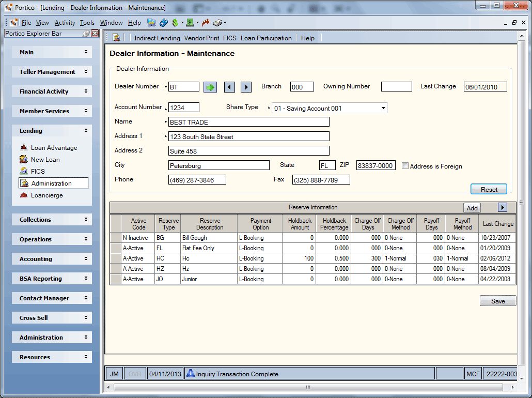Click the Loan Advantage icon in Lending list
This screenshot has height=398, width=532.
coord(24,147)
